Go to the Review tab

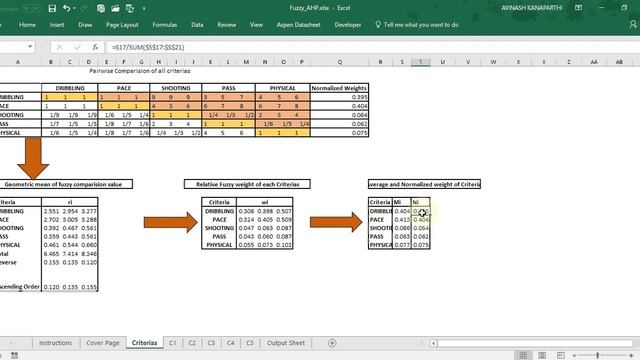[x=227, y=24]
